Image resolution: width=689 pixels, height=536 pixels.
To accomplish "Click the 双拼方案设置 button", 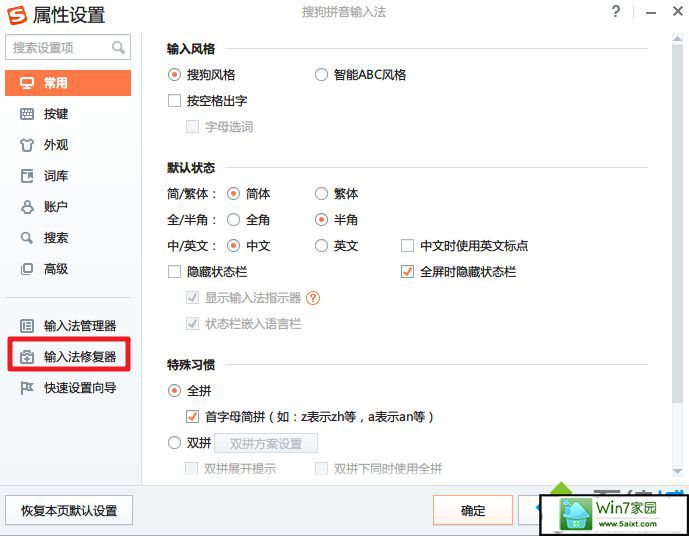I will [266, 443].
